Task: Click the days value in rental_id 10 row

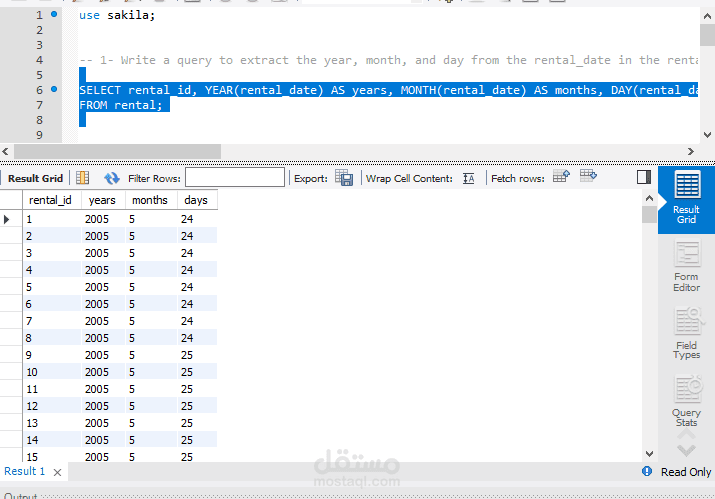Action: pyautogui.click(x=197, y=372)
